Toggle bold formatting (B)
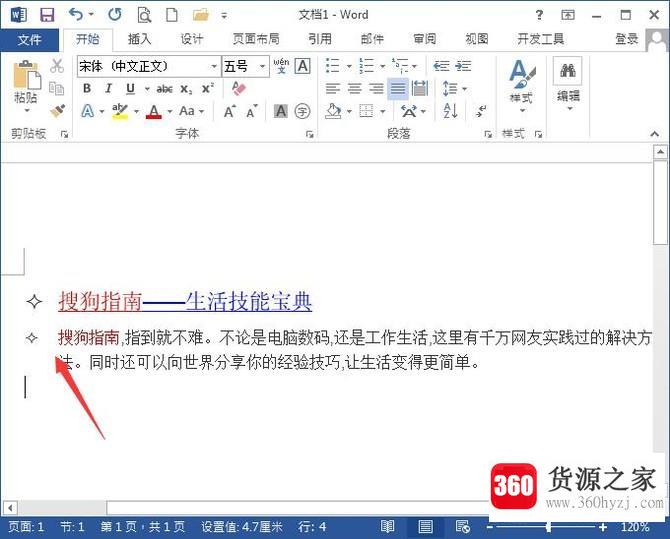The image size is (670, 539). pos(87,88)
